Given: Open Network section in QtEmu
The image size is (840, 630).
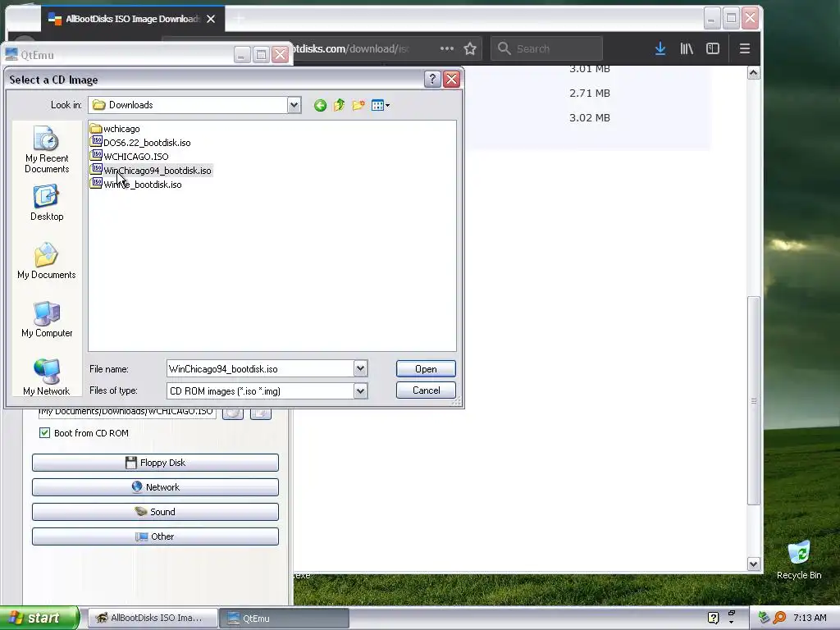Looking at the screenshot, I should 155,487.
